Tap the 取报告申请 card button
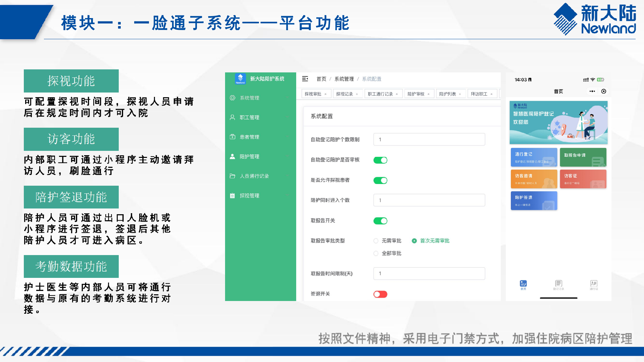 (583, 157)
